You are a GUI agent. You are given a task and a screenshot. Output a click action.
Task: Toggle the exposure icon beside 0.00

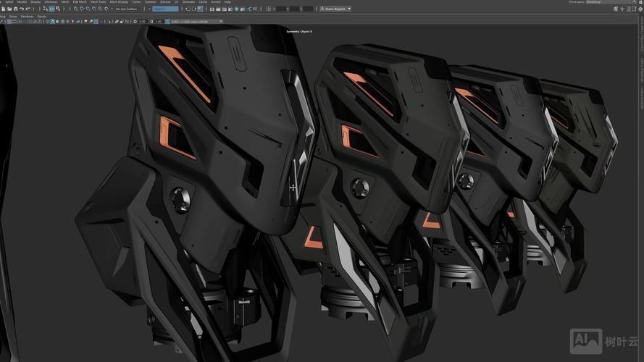pos(135,21)
